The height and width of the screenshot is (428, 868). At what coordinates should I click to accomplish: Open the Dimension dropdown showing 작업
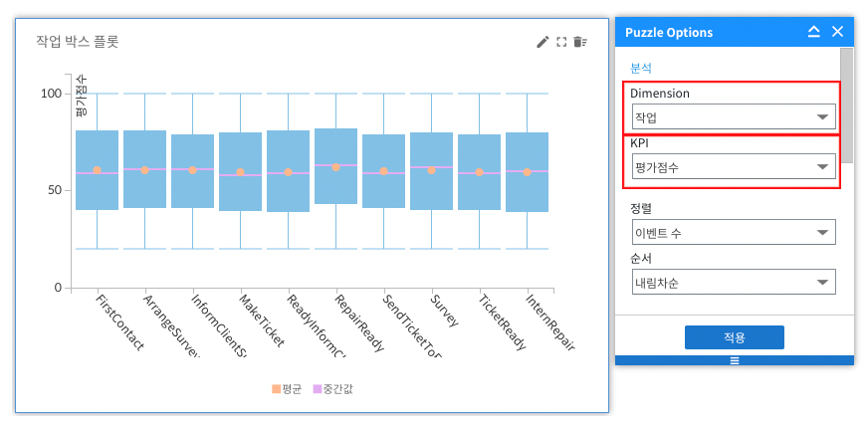pos(734,116)
